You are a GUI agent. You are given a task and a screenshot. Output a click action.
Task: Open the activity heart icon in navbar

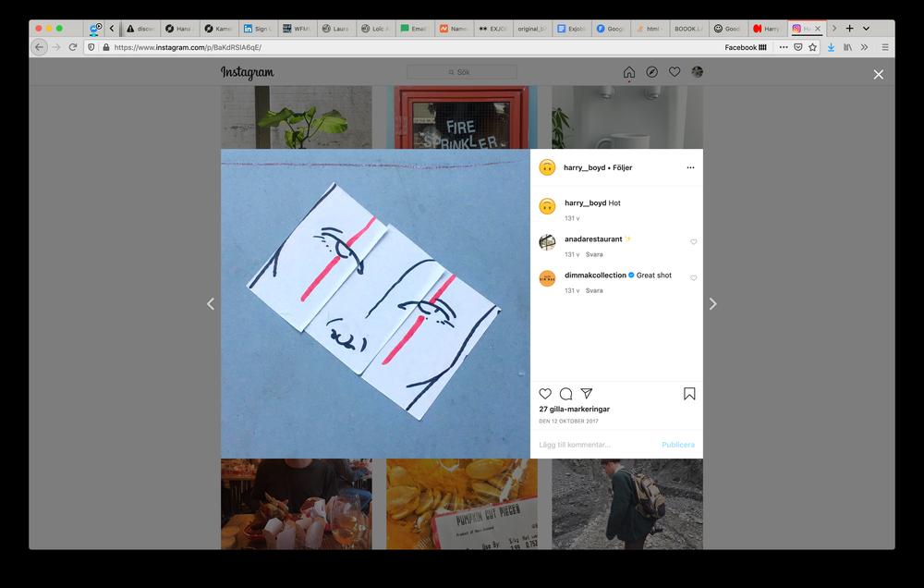pyautogui.click(x=675, y=72)
